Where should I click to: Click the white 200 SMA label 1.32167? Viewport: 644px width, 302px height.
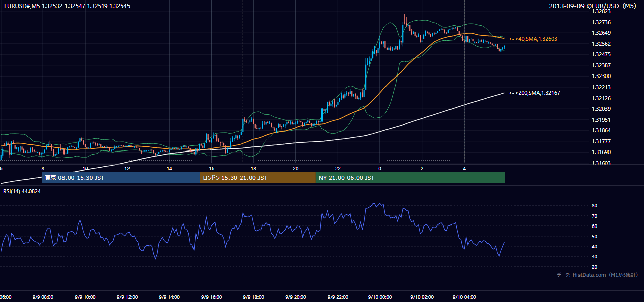[535, 93]
